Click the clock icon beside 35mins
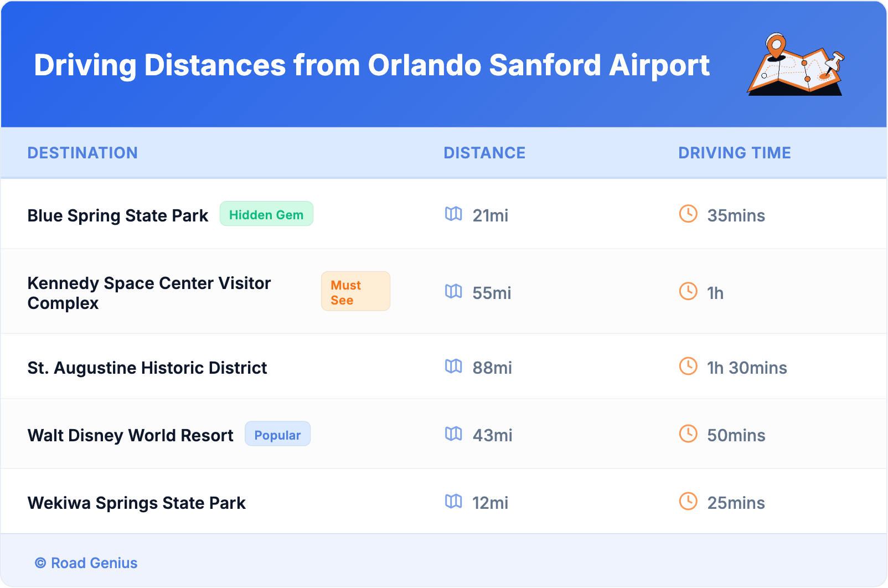Screen dimensions: 888x588 [x=688, y=214]
